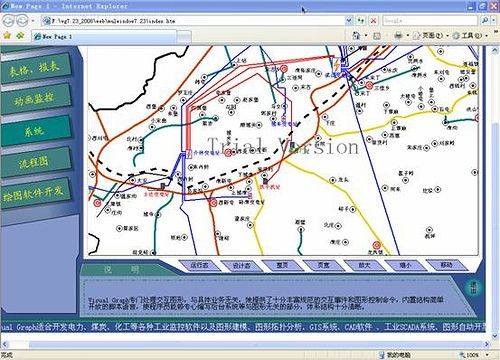Click the vertical scrollbar up arrow

495,50
